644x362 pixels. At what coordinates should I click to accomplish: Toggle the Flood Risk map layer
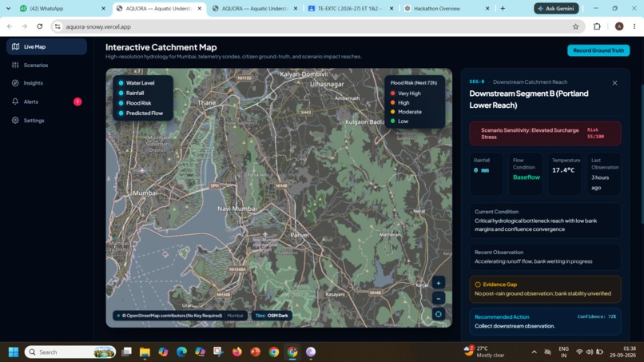pos(135,103)
